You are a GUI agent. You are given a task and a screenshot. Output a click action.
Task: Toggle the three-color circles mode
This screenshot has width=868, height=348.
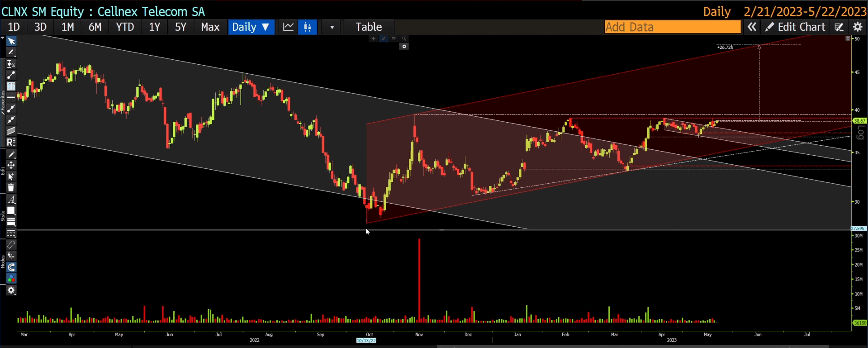[11, 279]
